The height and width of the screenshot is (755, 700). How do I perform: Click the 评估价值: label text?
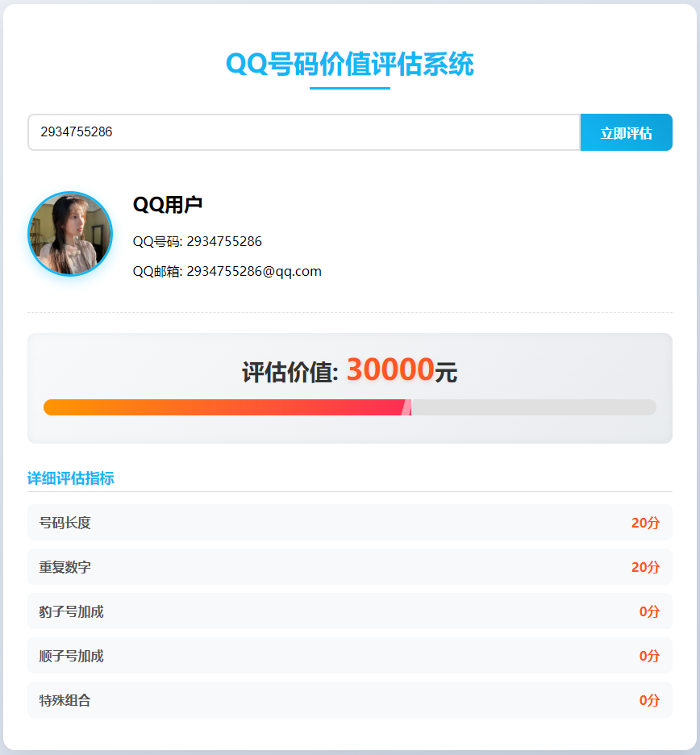click(290, 372)
